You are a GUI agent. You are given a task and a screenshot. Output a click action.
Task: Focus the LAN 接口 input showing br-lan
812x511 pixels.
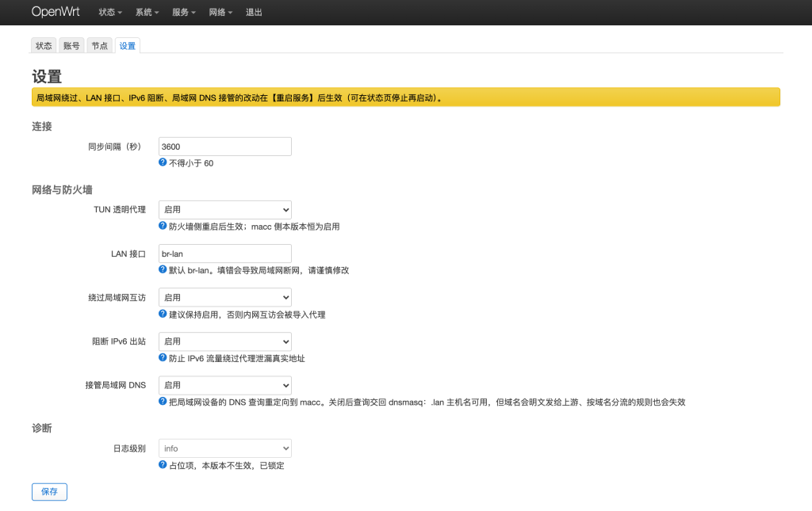[x=224, y=254]
